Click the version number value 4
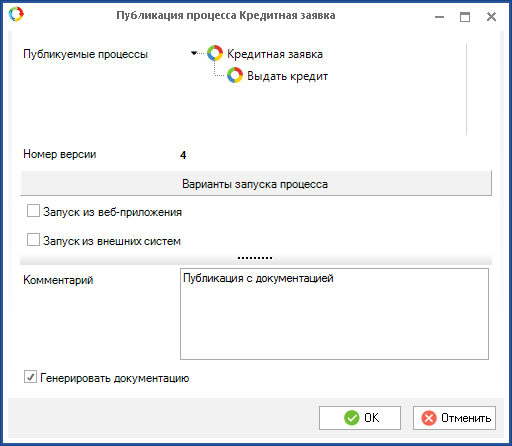 (183, 155)
